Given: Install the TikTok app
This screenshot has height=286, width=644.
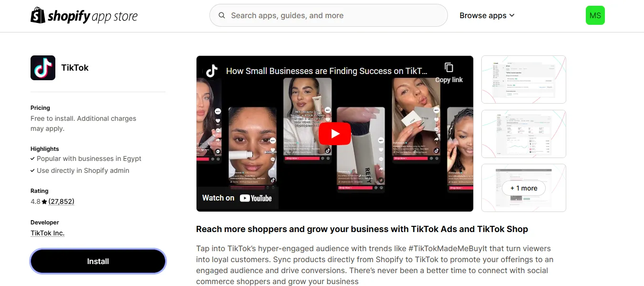Looking at the screenshot, I should (98, 261).
